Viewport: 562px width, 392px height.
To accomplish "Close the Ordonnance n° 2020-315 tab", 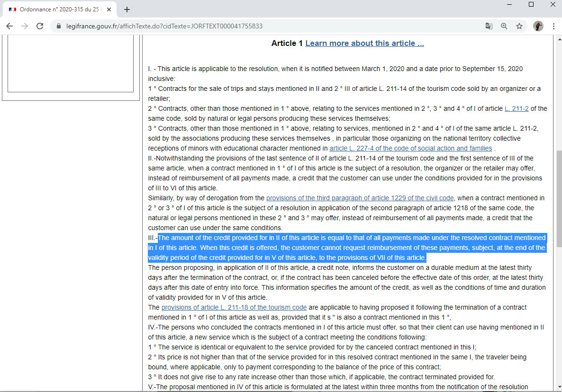I will click(109, 9).
